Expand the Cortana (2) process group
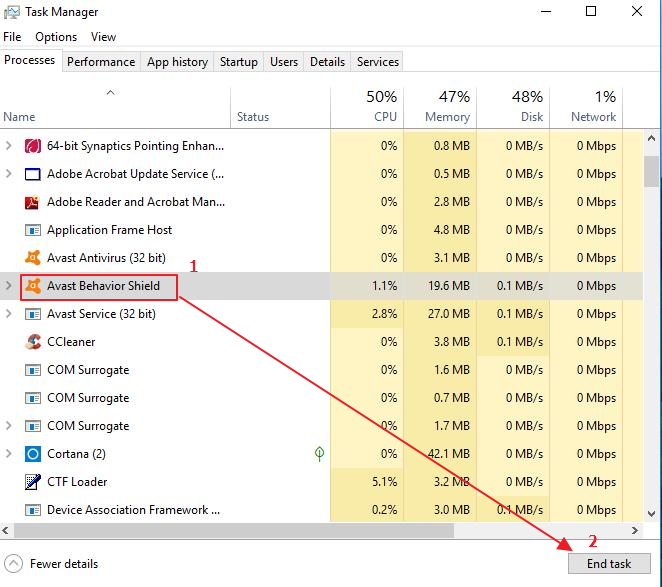 tap(9, 454)
